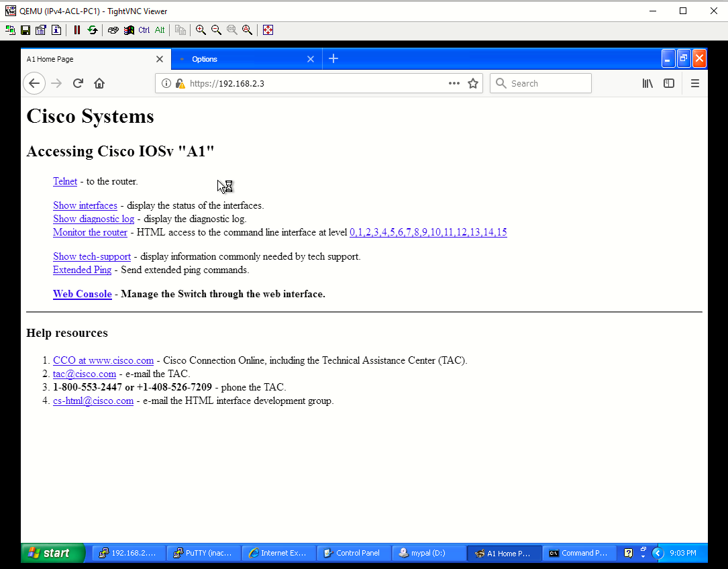Close the A1 Home Page tab
The height and width of the screenshot is (569, 728).
pos(160,59)
